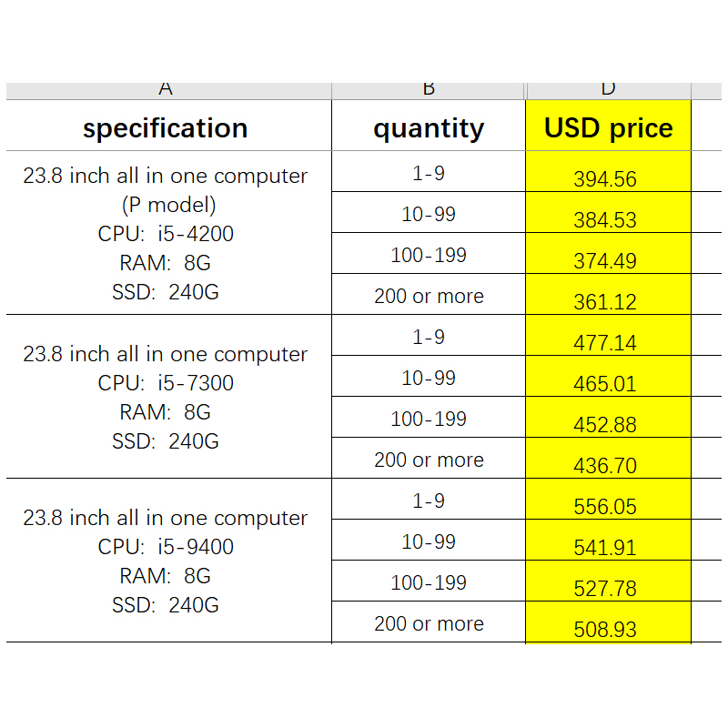Select the cell with 527.78

tap(606, 584)
